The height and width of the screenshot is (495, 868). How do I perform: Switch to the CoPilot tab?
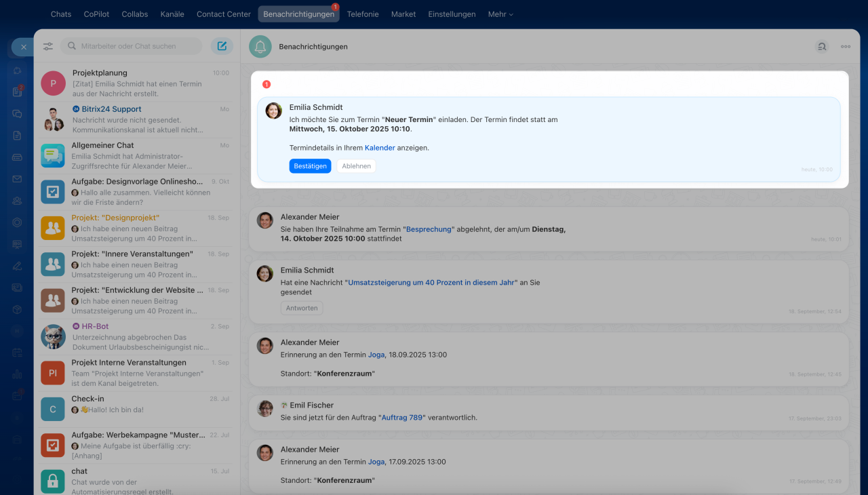click(x=96, y=14)
